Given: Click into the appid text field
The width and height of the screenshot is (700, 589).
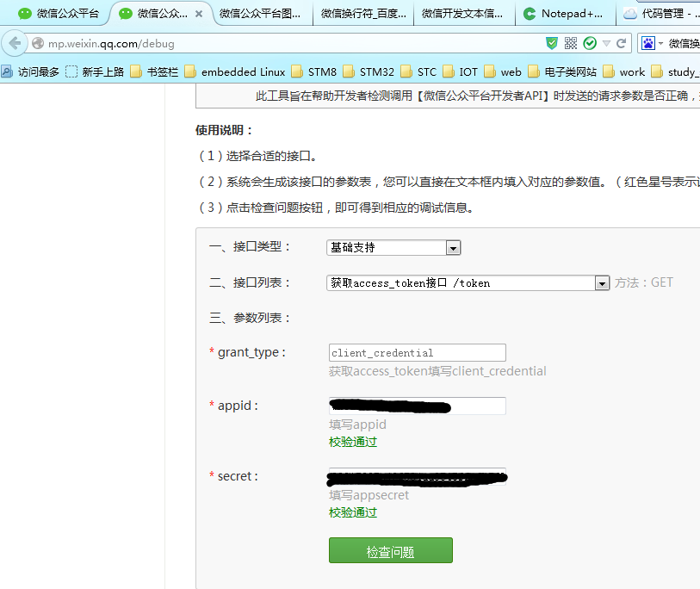Looking at the screenshot, I should point(417,406).
